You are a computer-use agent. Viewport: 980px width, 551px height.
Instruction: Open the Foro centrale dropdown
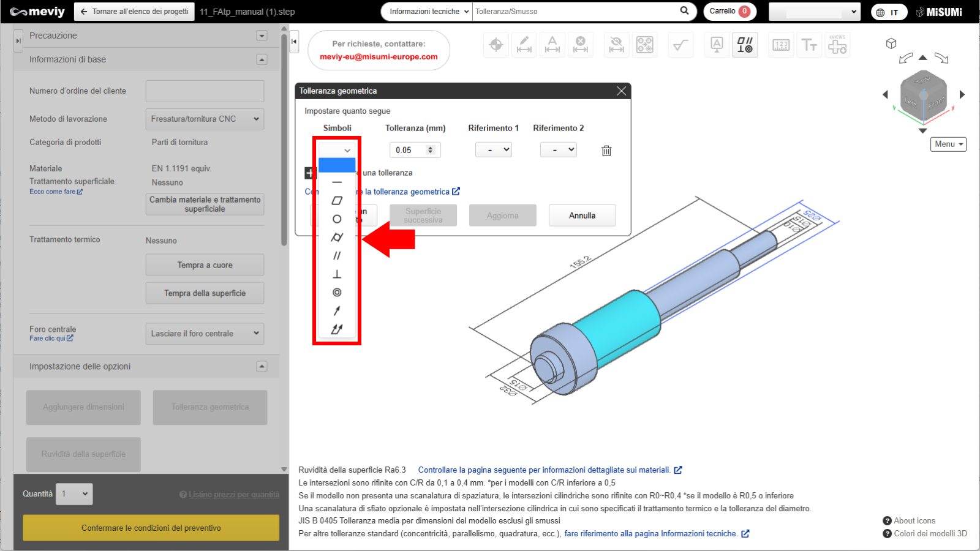[205, 334]
